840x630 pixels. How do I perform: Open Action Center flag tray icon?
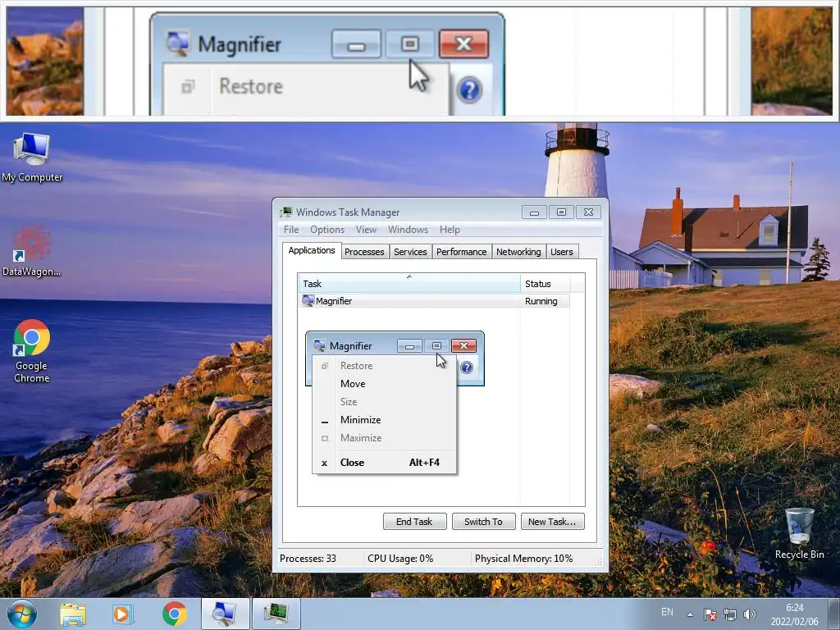click(x=710, y=614)
